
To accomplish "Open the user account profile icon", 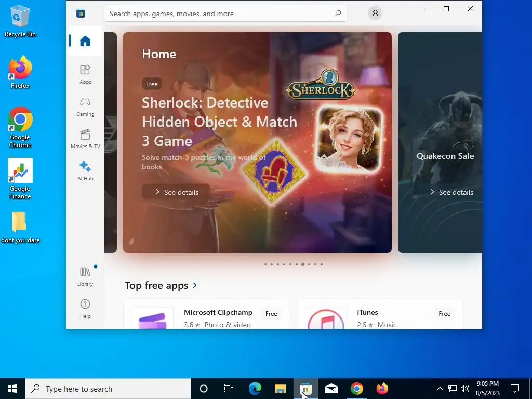I will point(375,13).
